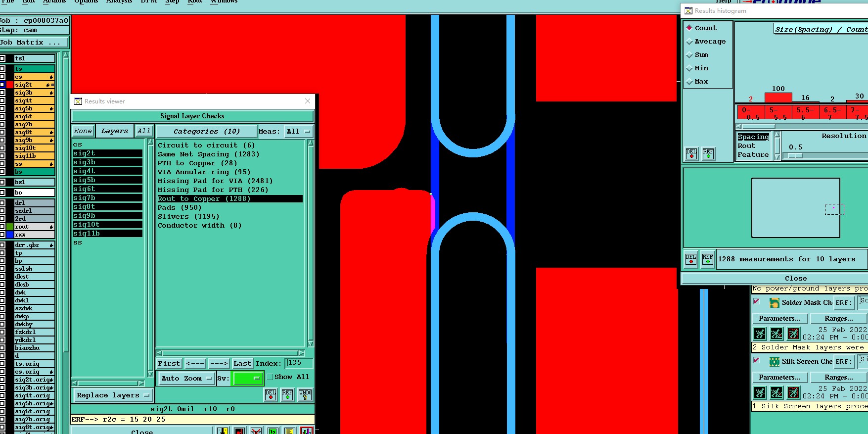Click Last results navigation button
The height and width of the screenshot is (434, 868).
tap(242, 363)
